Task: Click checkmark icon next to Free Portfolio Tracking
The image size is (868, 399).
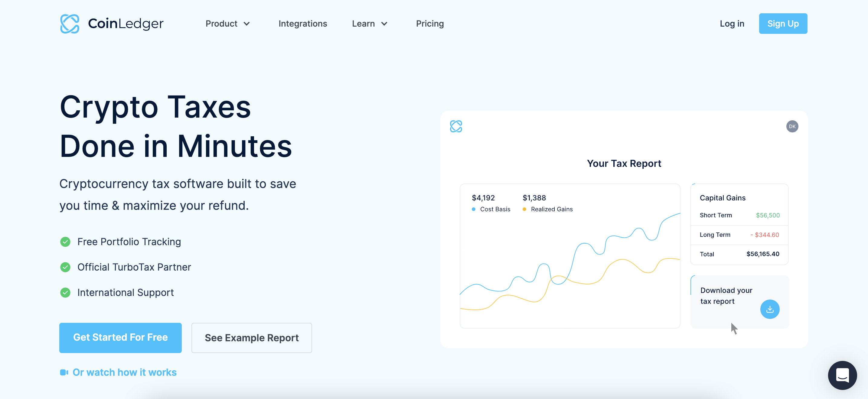Action: click(x=65, y=242)
